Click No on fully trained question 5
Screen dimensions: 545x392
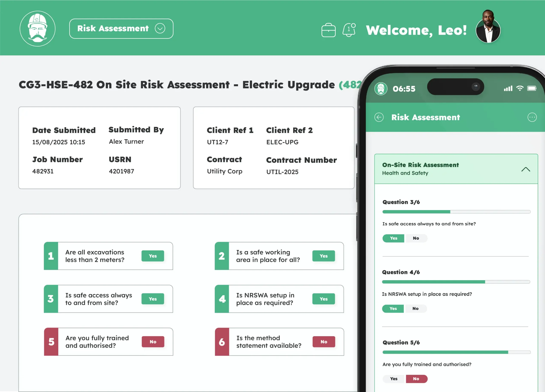point(153,342)
